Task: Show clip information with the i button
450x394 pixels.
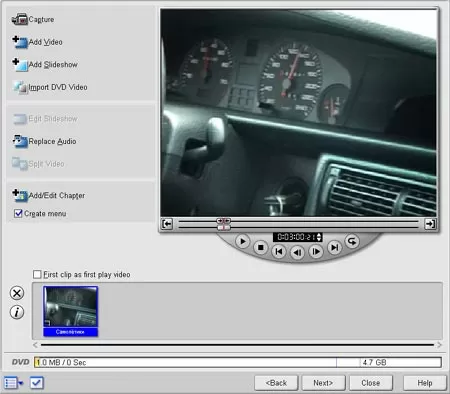Action: click(x=17, y=312)
